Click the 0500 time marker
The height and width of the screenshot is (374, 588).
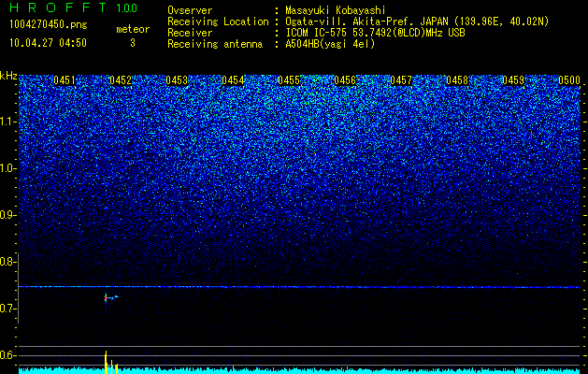[569, 80]
